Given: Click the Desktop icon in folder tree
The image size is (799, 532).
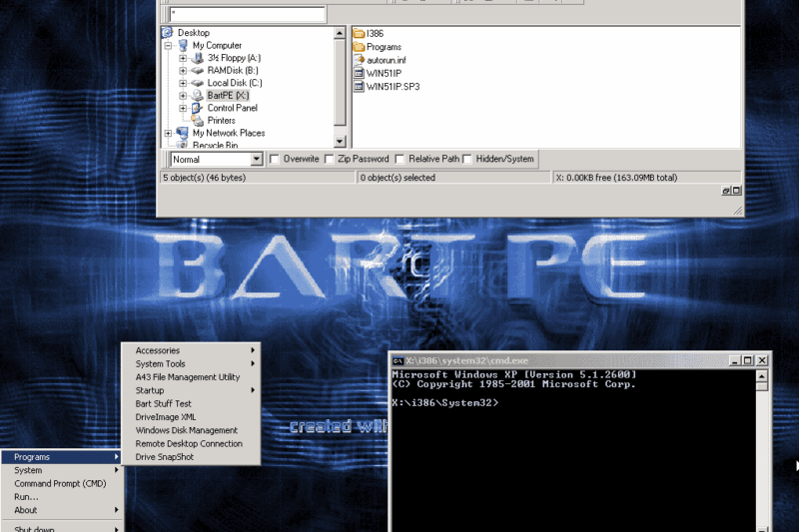Looking at the screenshot, I should pyautogui.click(x=167, y=33).
